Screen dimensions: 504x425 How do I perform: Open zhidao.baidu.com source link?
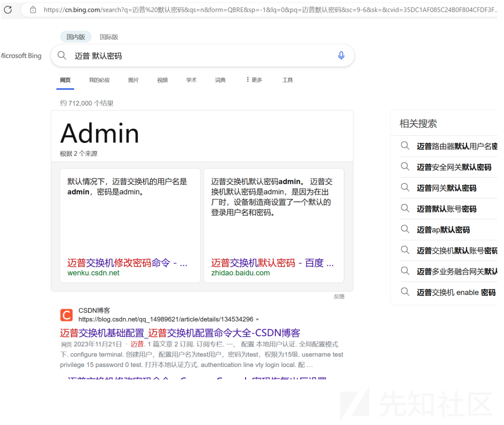240,273
